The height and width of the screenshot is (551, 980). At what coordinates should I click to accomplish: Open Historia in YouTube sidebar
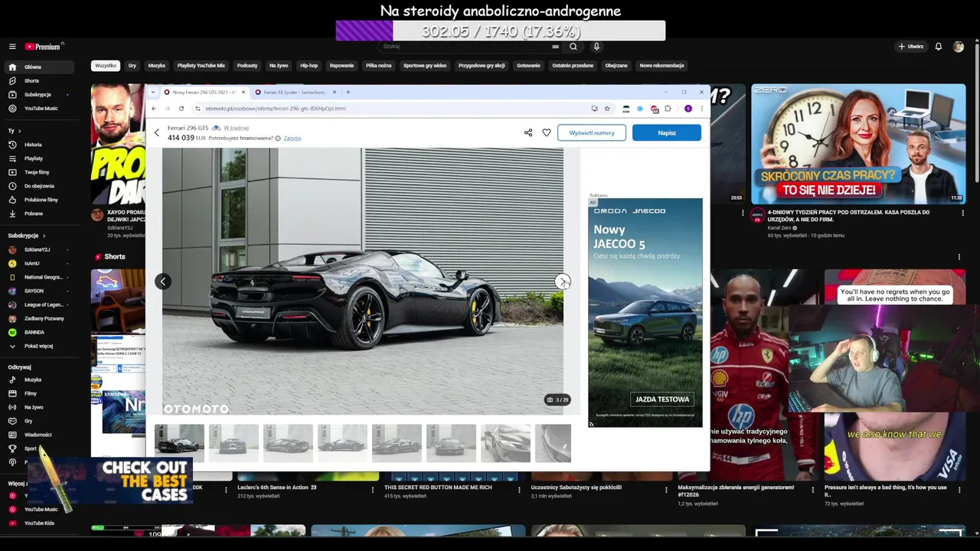pyautogui.click(x=40, y=145)
